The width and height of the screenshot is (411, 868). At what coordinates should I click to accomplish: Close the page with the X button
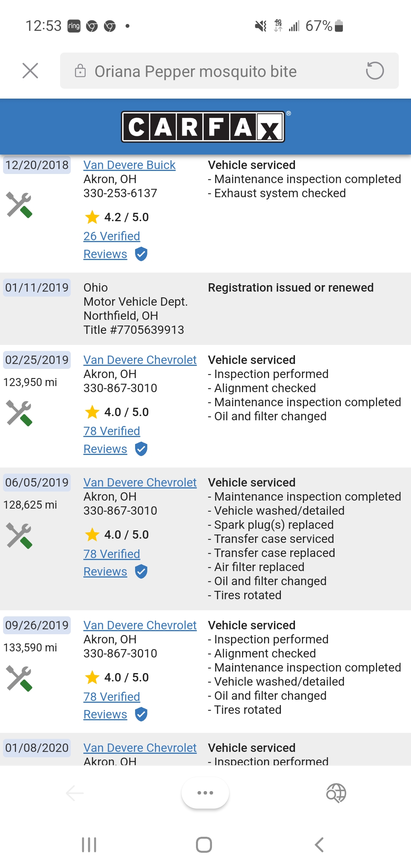tap(30, 71)
